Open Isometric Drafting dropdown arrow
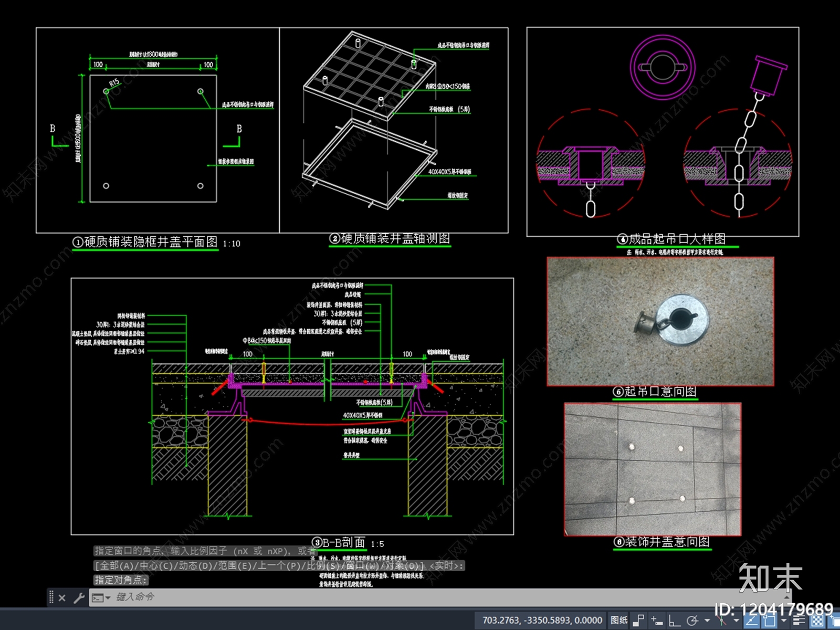Image resolution: width=840 pixels, height=630 pixels. click(736, 621)
